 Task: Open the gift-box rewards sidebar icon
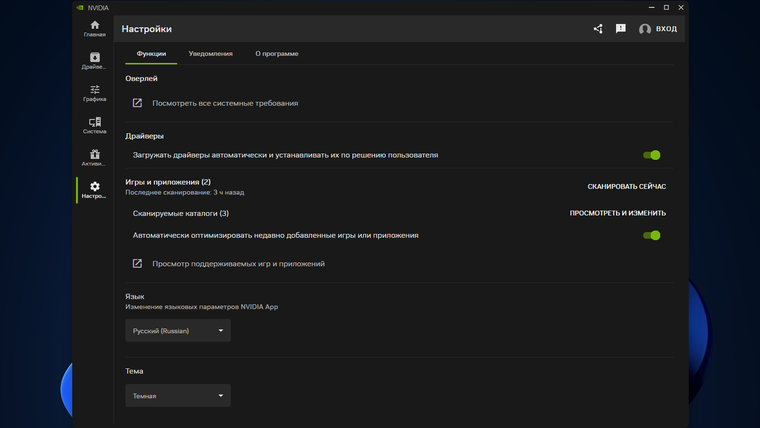tap(95, 158)
